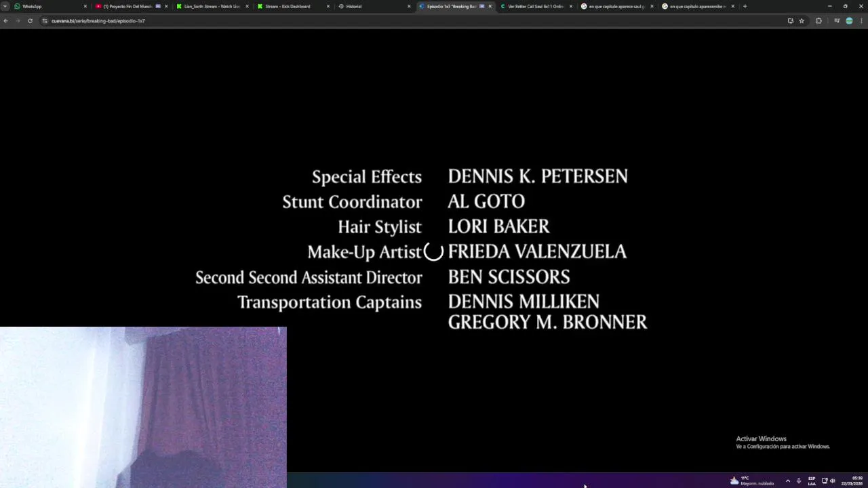Bookmark this page with the star icon
This screenshot has height=488, width=868.
click(x=802, y=21)
